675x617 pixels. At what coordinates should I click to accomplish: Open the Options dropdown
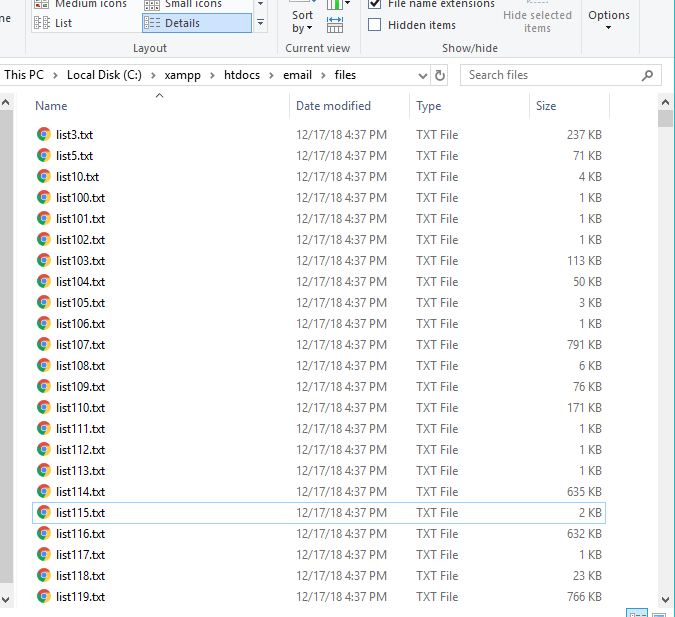coord(609,20)
